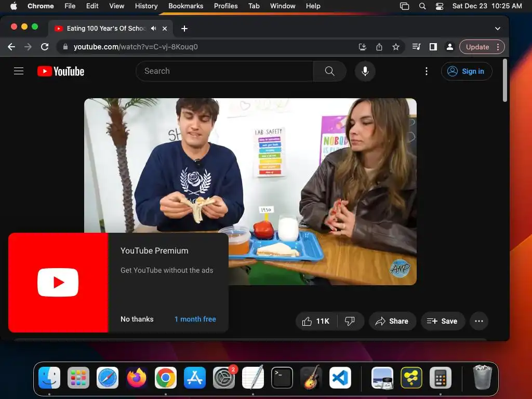Open the Apple menu
532x399 pixels.
point(14,6)
